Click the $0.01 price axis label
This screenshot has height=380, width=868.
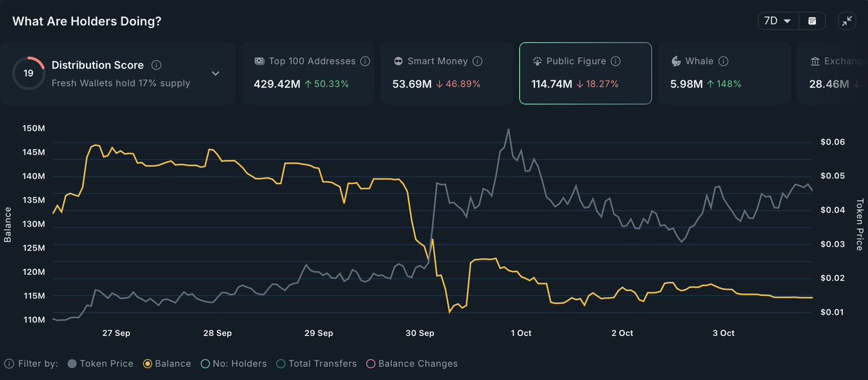831,312
